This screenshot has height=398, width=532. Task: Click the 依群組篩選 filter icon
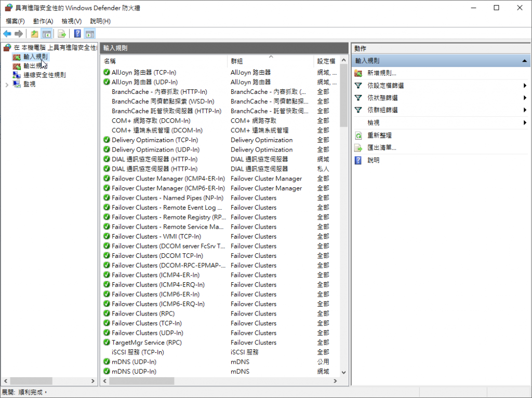pos(358,110)
